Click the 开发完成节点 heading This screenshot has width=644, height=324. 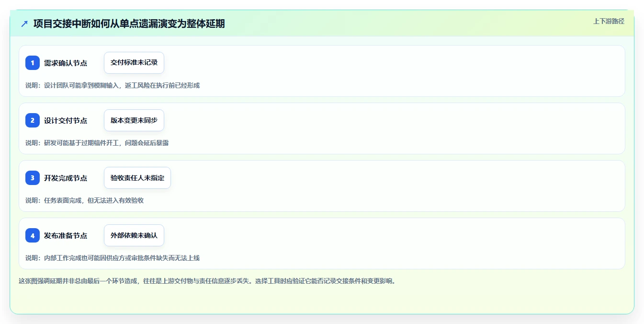click(x=66, y=178)
